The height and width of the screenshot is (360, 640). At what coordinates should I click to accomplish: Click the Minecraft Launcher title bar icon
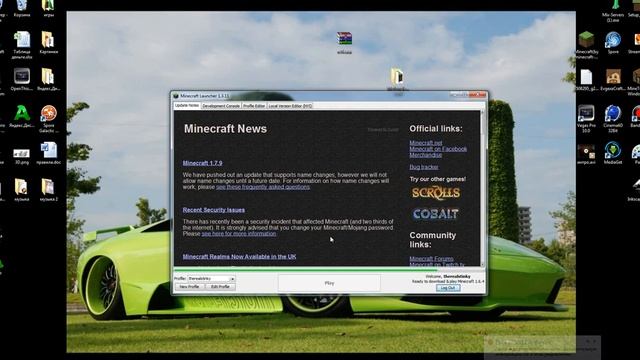(176, 96)
